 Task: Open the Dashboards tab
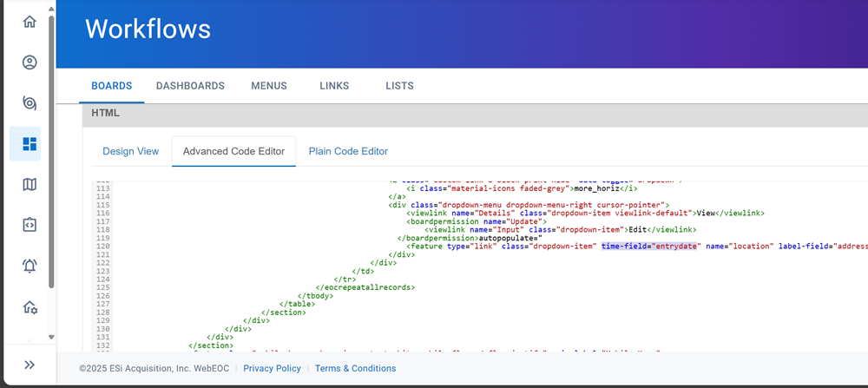[x=190, y=86]
